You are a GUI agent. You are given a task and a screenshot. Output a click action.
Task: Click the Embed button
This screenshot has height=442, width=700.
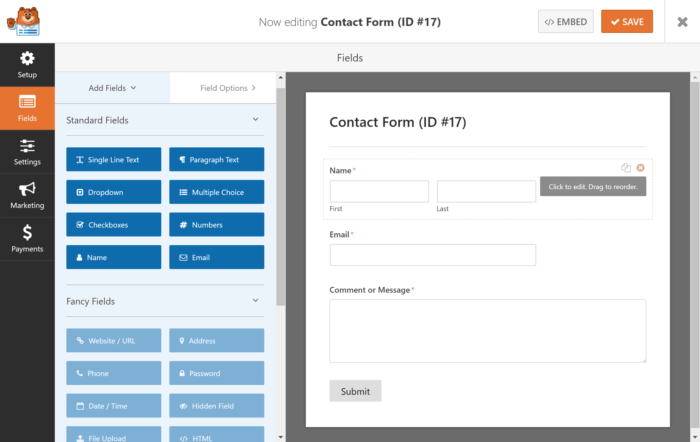[565, 21]
